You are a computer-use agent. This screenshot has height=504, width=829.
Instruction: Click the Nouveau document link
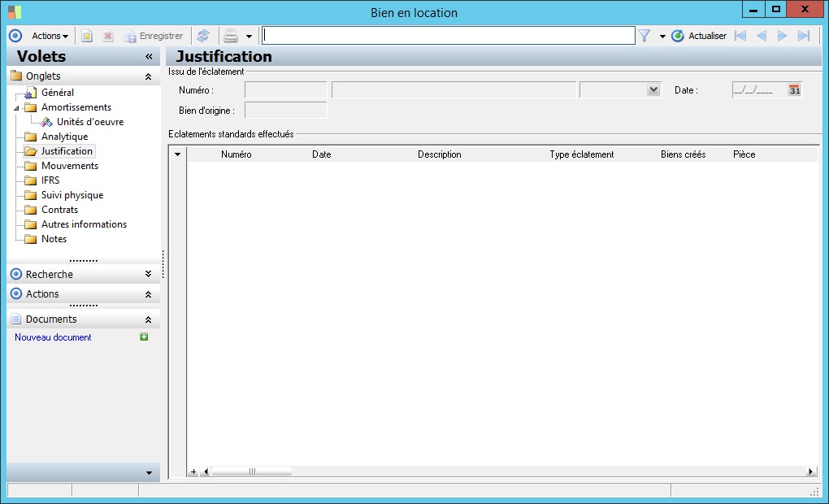pyautogui.click(x=53, y=337)
